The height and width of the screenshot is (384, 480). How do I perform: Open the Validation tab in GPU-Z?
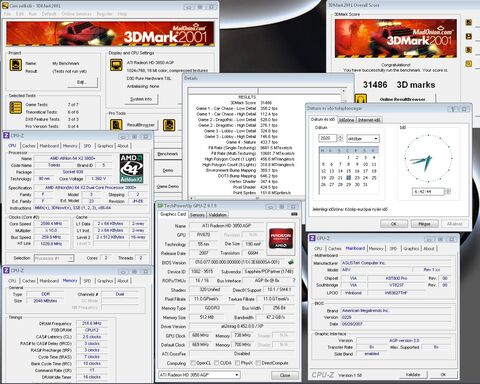pyautogui.click(x=218, y=215)
